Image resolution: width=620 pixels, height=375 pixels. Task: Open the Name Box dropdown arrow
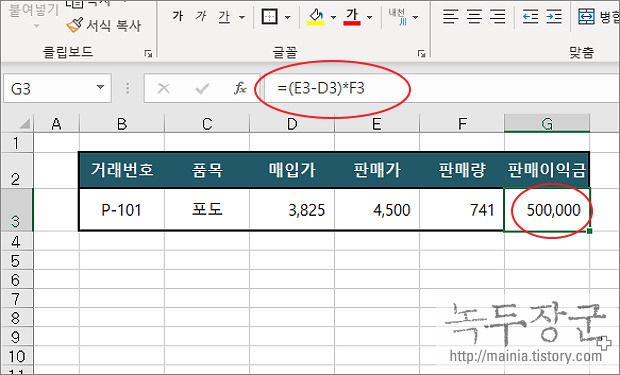(100, 87)
